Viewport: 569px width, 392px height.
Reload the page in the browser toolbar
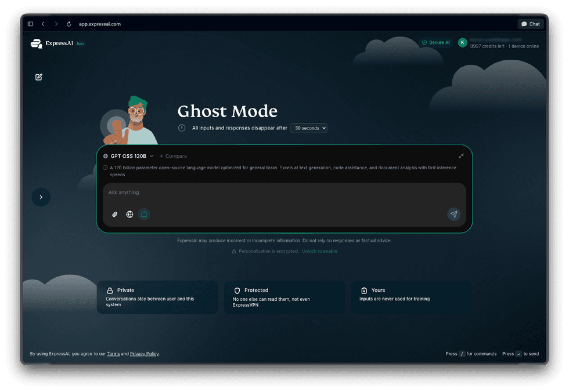point(69,24)
